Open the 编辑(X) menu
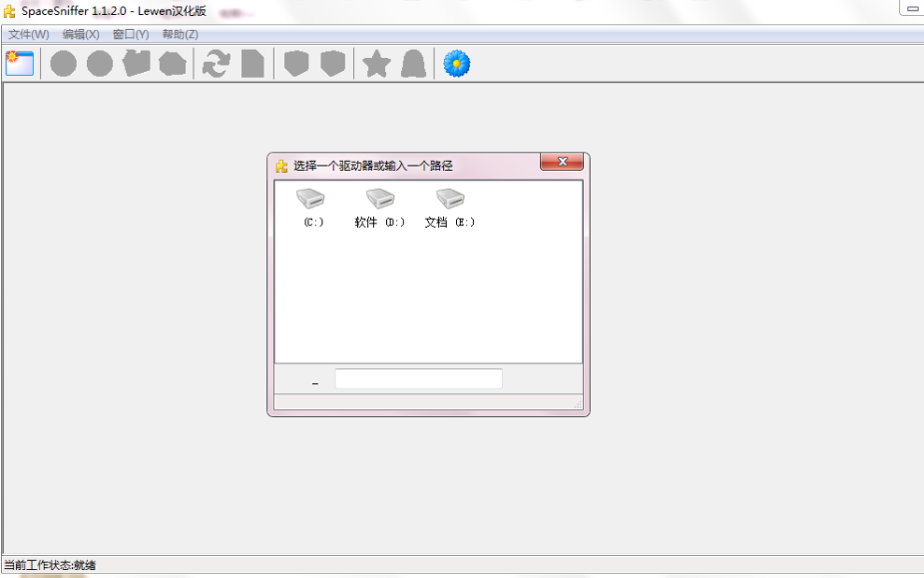This screenshot has height=578, width=924. (x=81, y=34)
